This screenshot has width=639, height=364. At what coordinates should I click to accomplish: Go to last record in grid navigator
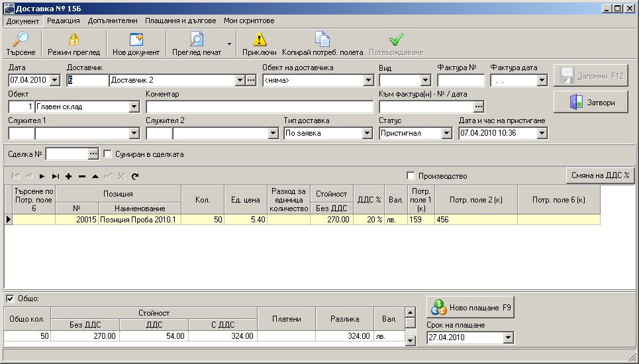coord(56,176)
